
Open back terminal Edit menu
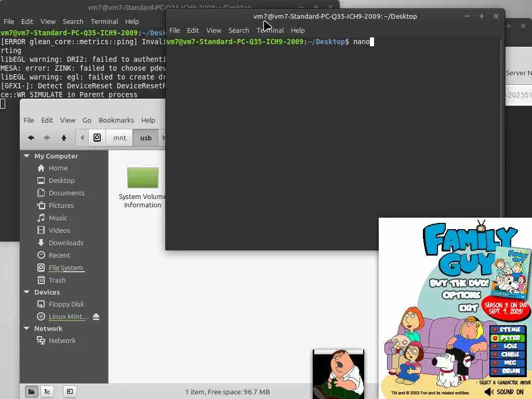click(x=27, y=21)
